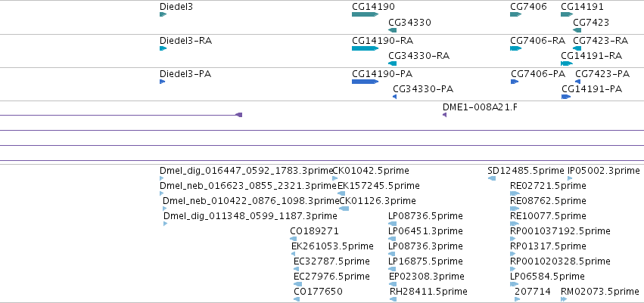Open the RE08762.5prime EST label
The image size is (644, 303).
click(548, 201)
